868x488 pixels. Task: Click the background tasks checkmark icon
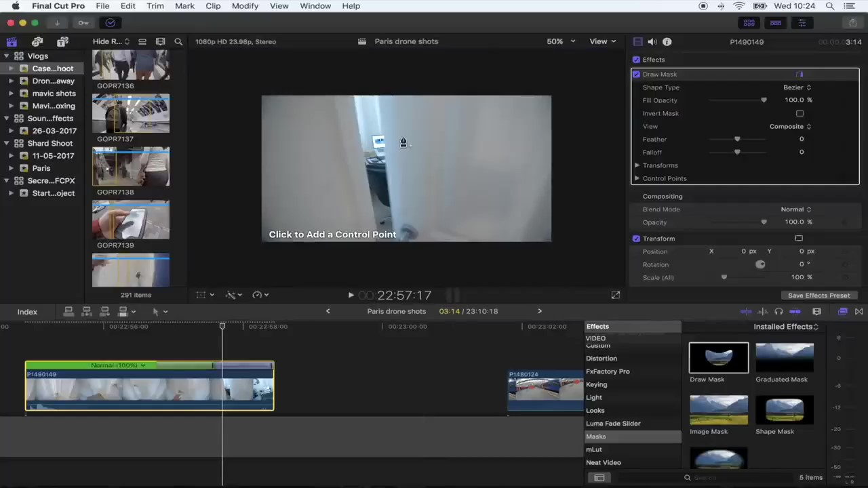point(111,23)
